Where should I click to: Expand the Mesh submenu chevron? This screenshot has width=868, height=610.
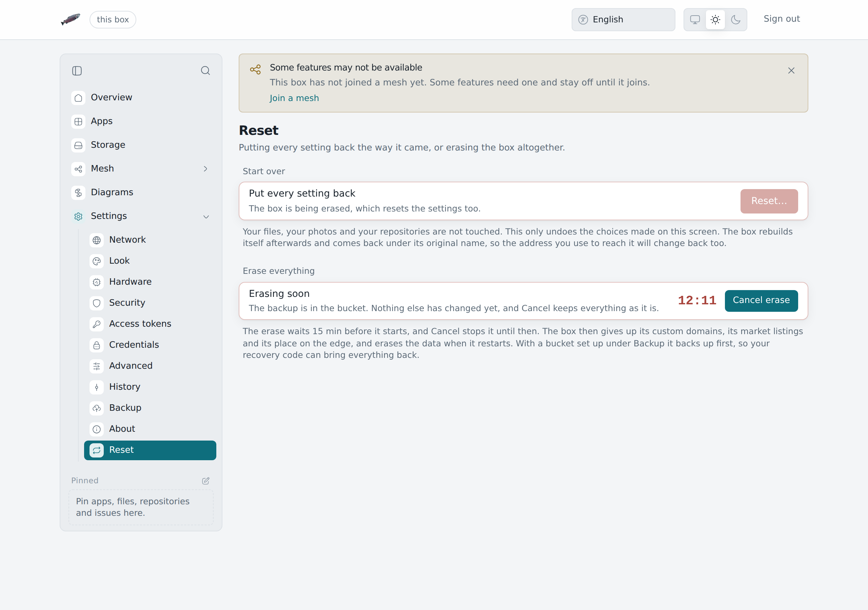206,169
